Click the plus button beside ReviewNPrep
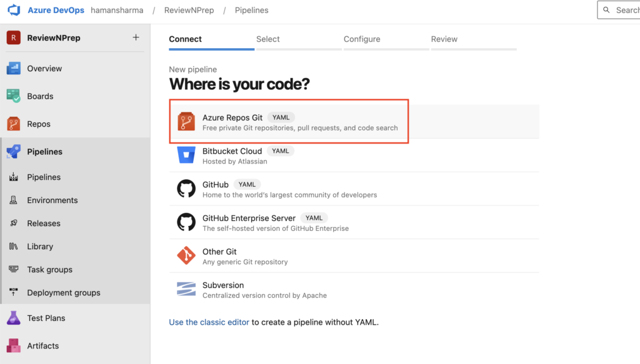Screen dimensions: 640x364 pos(136,37)
